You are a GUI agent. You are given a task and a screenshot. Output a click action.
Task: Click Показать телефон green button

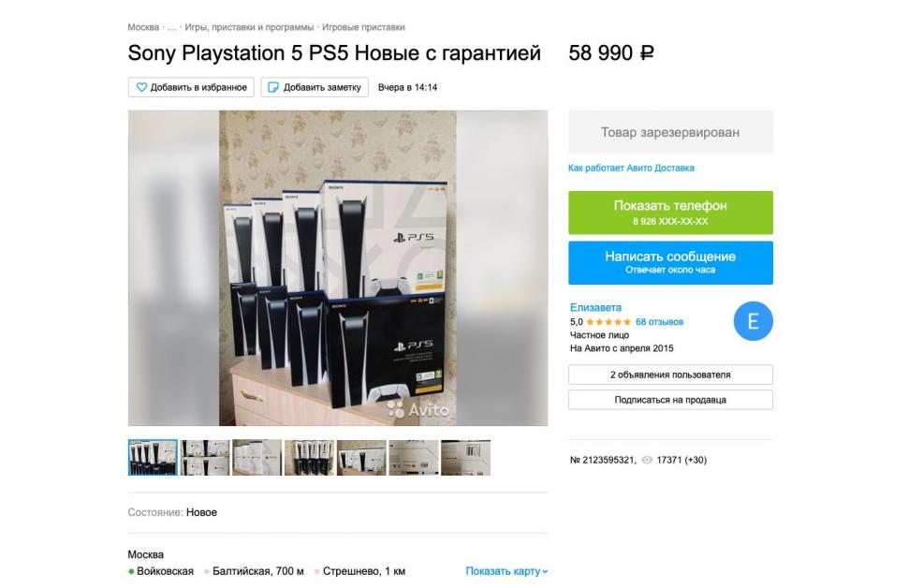tap(670, 213)
